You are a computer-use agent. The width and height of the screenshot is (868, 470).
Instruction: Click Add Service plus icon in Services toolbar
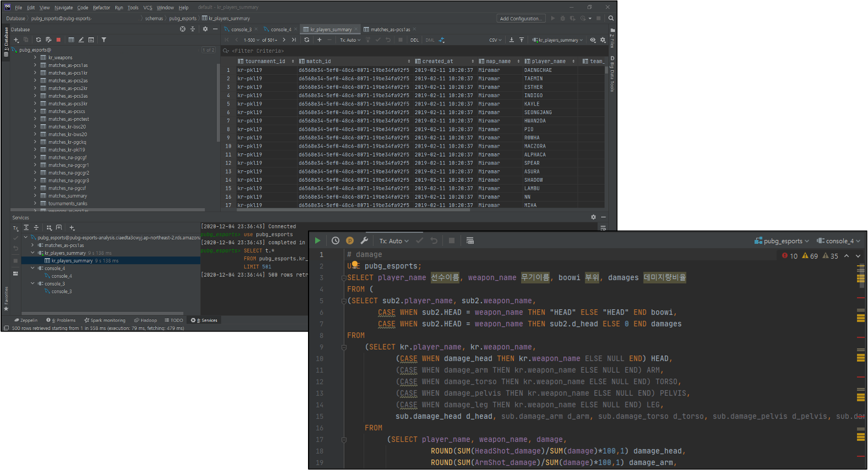pyautogui.click(x=72, y=227)
